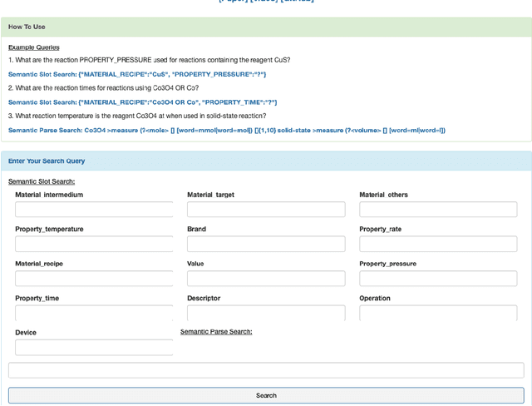
Task: Focus the Material_target text box
Action: [266, 210]
